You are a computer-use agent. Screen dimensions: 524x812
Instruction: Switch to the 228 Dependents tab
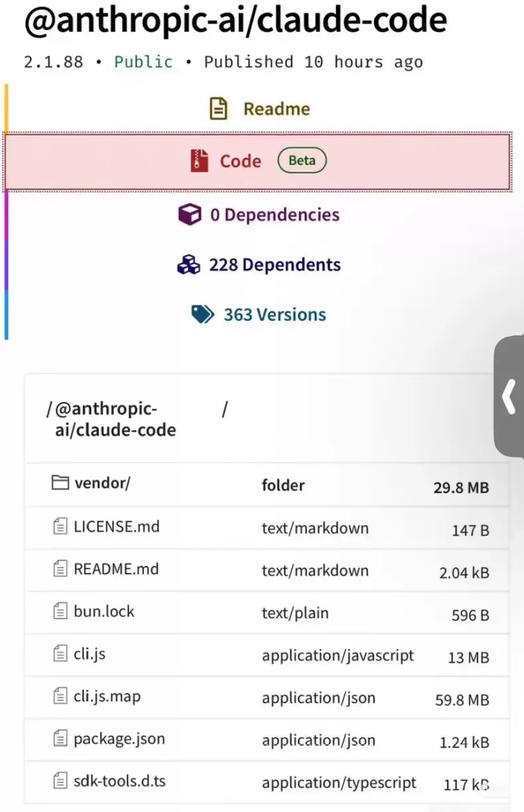(259, 265)
